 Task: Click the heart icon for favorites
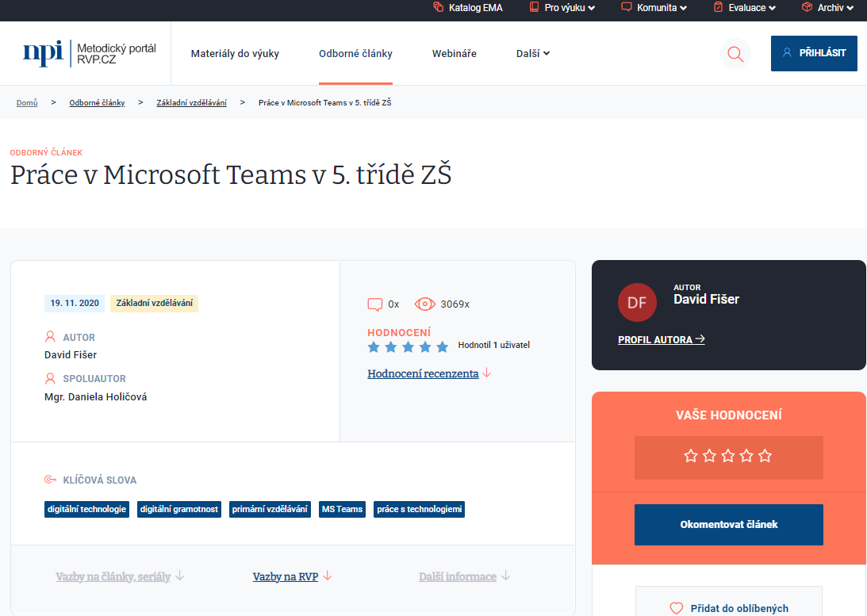(677, 608)
